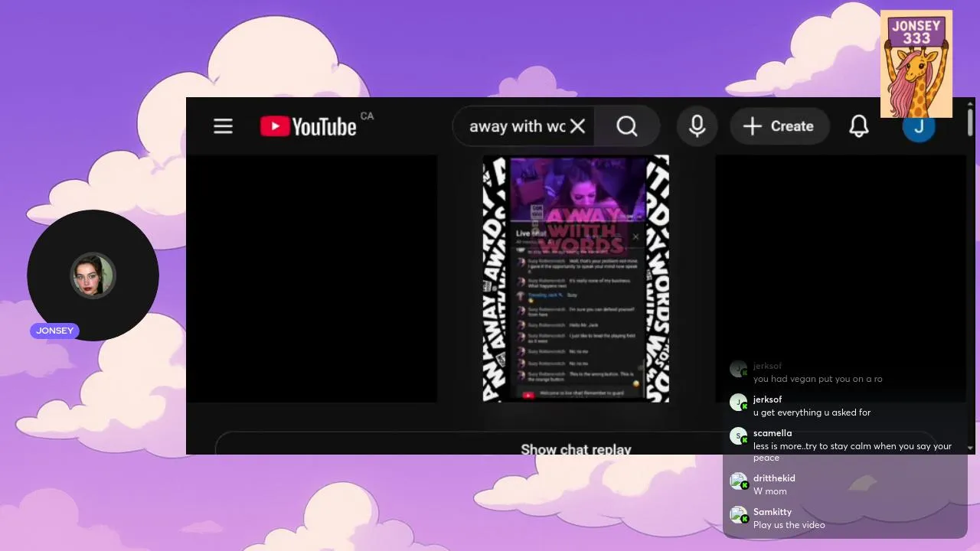Screen dimensions: 980x551
Task: Open YouTube notifications bell
Action: [859, 126]
